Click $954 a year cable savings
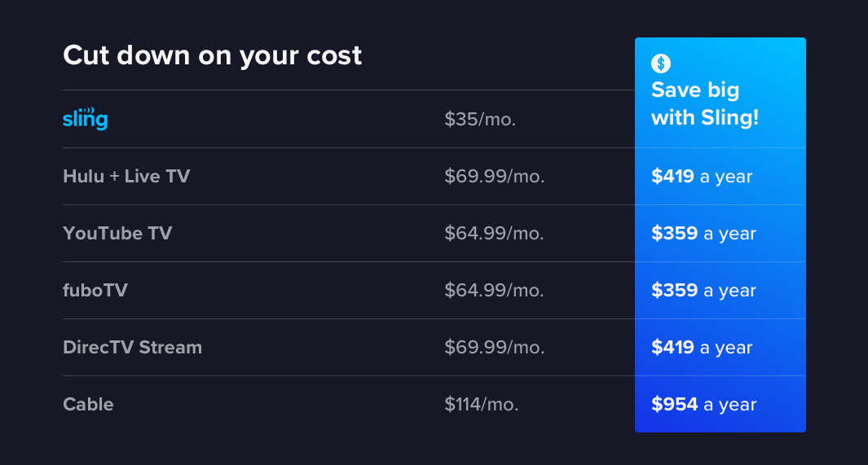 point(703,404)
